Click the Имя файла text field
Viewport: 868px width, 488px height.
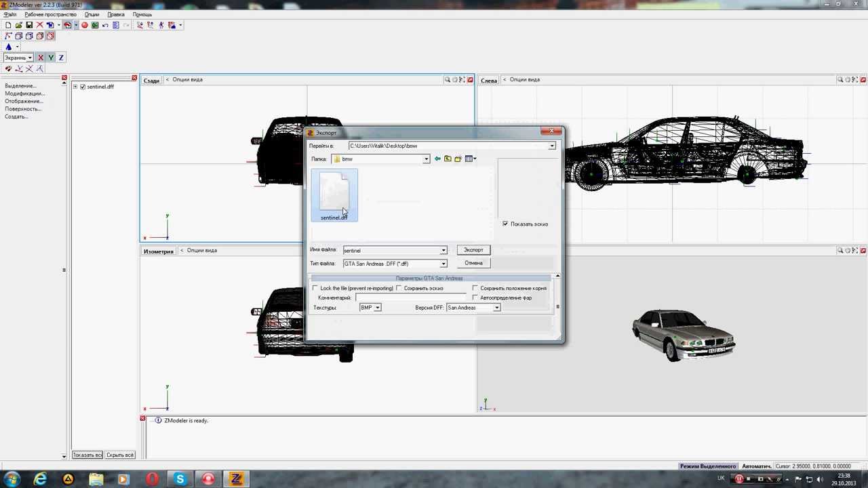pos(391,250)
